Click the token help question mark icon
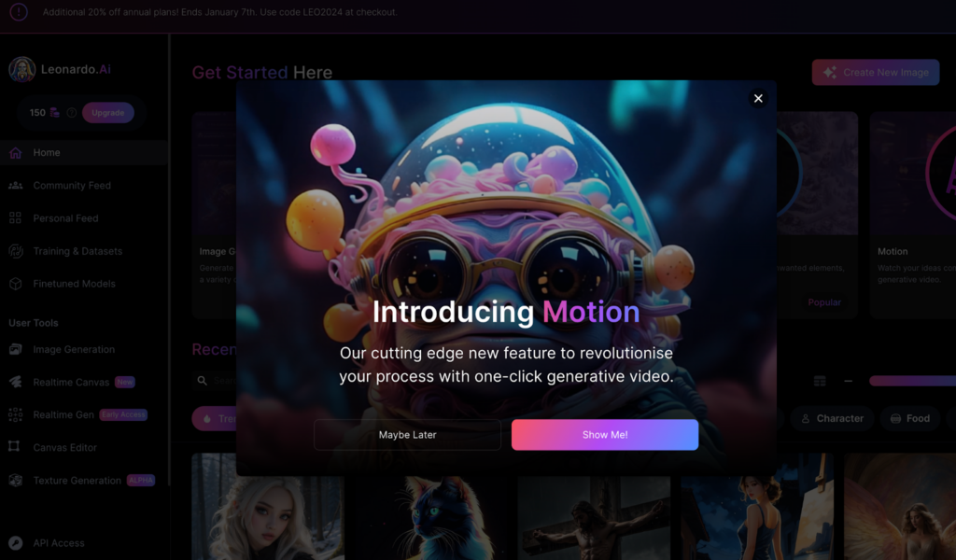Screen dimensions: 956x560 tap(71, 113)
